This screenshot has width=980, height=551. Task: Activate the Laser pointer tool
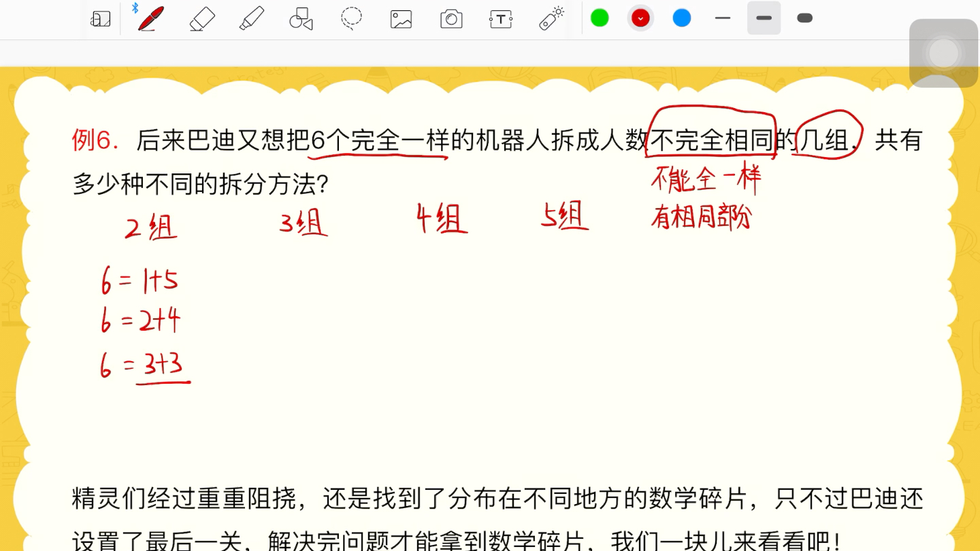pyautogui.click(x=551, y=18)
